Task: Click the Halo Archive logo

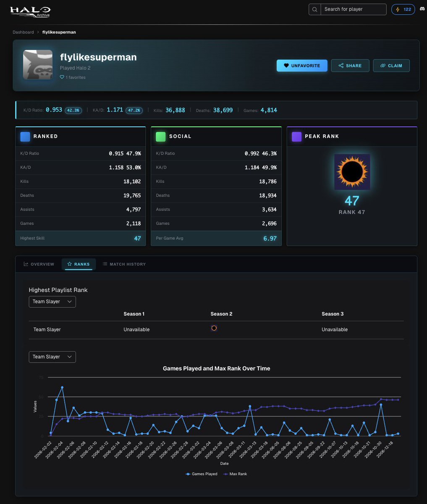Action: click(x=30, y=11)
